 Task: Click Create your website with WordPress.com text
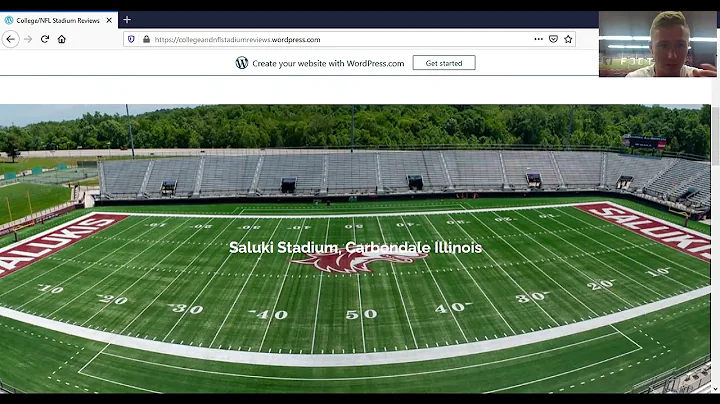tap(328, 63)
